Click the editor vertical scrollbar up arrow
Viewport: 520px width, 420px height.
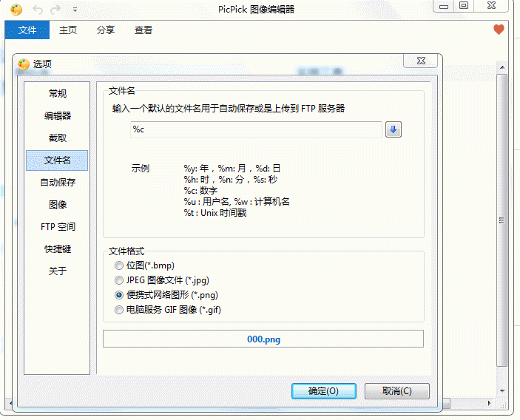pos(502,67)
